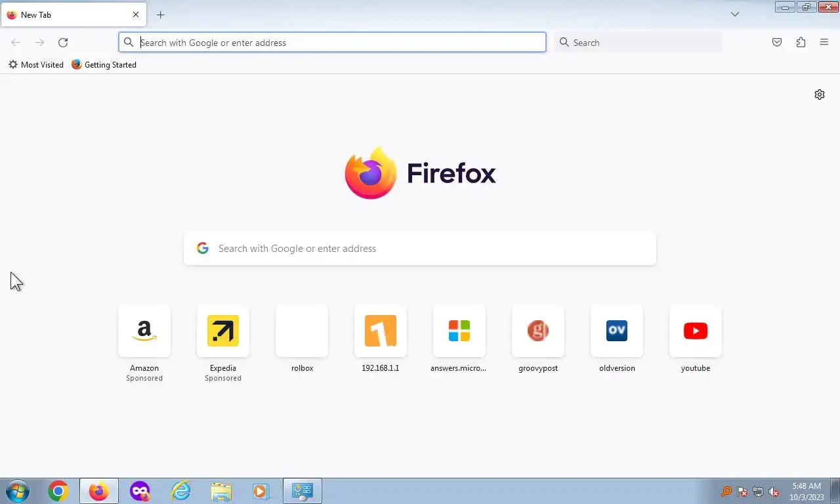Focus the address bar field

click(332, 43)
